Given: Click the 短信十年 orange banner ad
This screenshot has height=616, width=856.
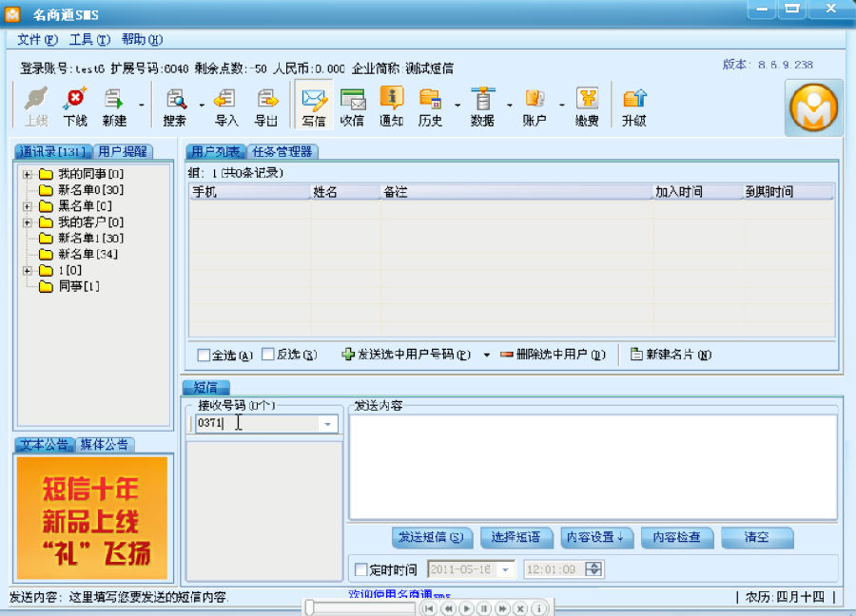Looking at the screenshot, I should click(92, 518).
